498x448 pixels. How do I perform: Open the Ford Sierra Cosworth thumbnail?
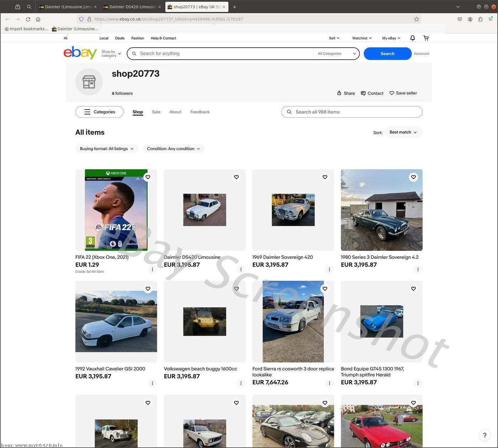coord(293,321)
